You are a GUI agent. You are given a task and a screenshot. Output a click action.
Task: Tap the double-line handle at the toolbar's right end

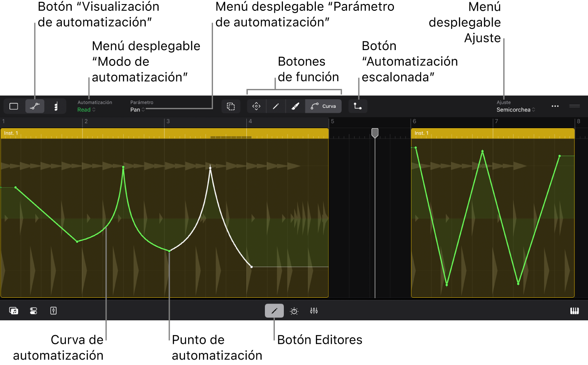tap(574, 106)
